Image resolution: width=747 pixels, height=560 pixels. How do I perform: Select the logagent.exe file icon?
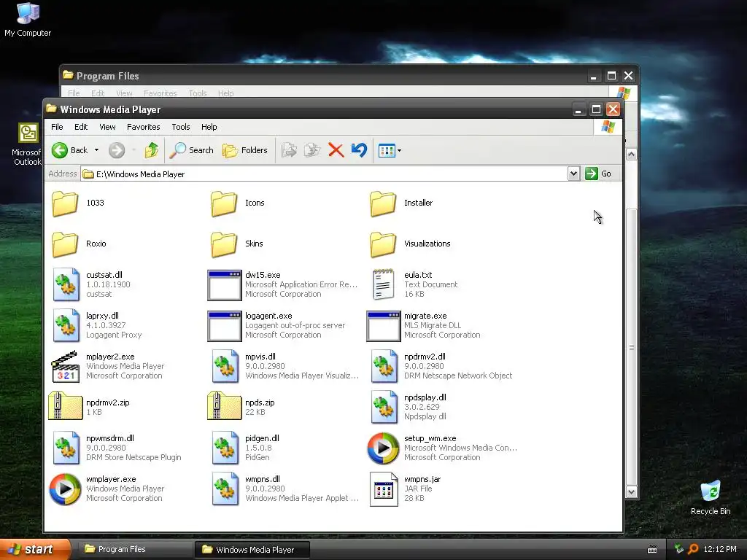(x=225, y=326)
